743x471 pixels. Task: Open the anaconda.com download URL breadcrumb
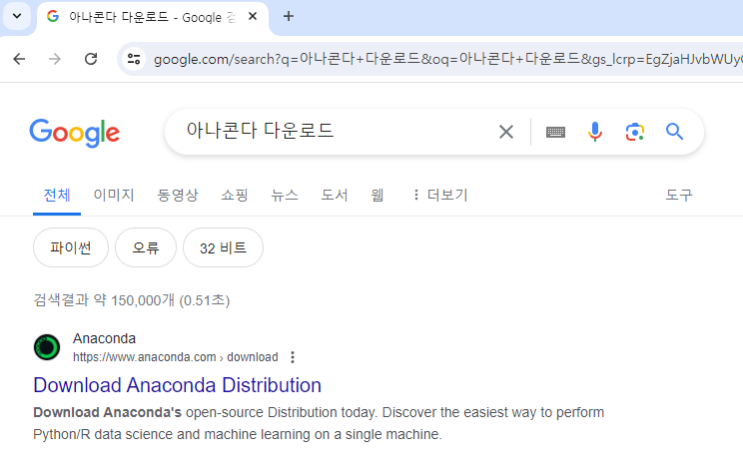tap(175, 357)
